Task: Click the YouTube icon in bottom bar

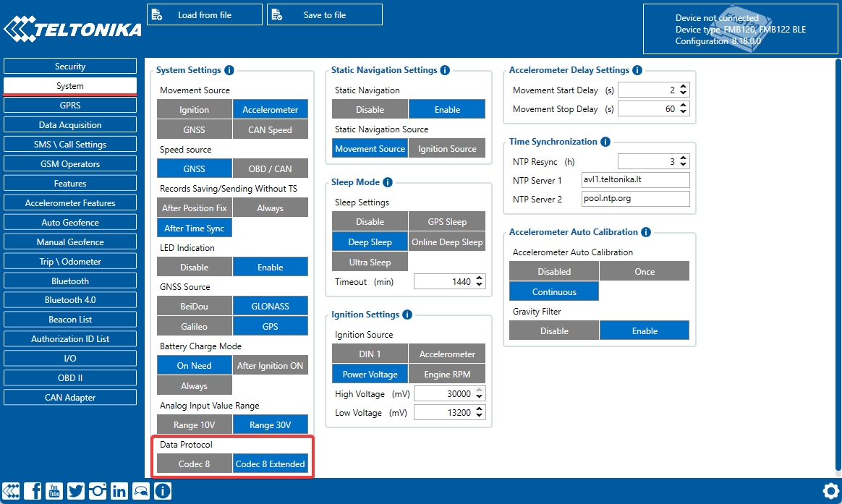Action: [54, 491]
